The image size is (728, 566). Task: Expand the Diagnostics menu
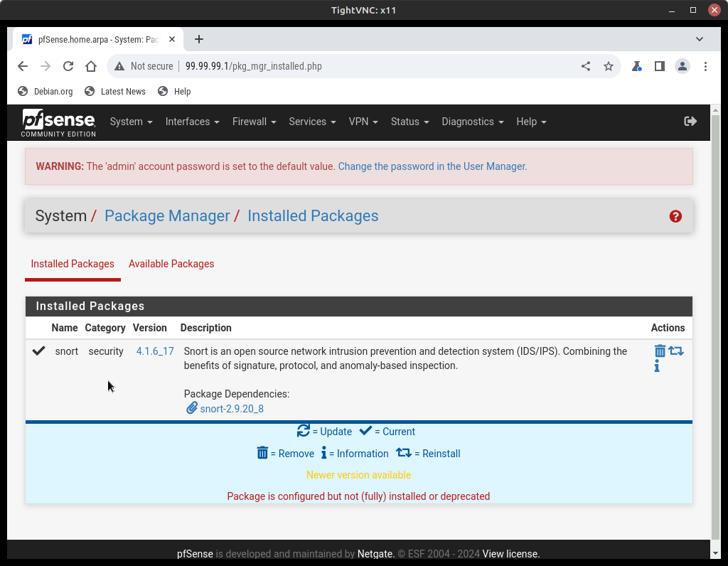(472, 122)
